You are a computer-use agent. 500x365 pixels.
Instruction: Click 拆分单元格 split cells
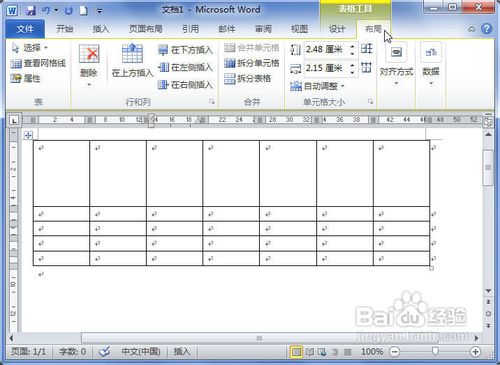[x=252, y=63]
